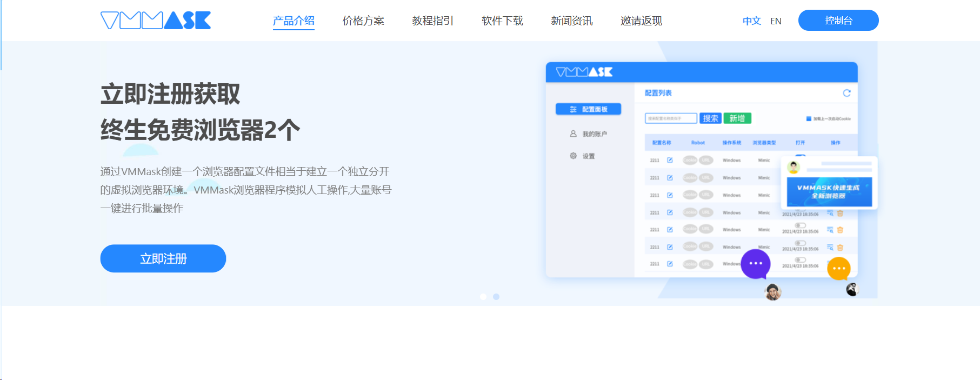This screenshot has height=380, width=980.
Task: Click paragraph starting 通过VMMask创建一个浏览器配置文件
Action: pyautogui.click(x=246, y=190)
